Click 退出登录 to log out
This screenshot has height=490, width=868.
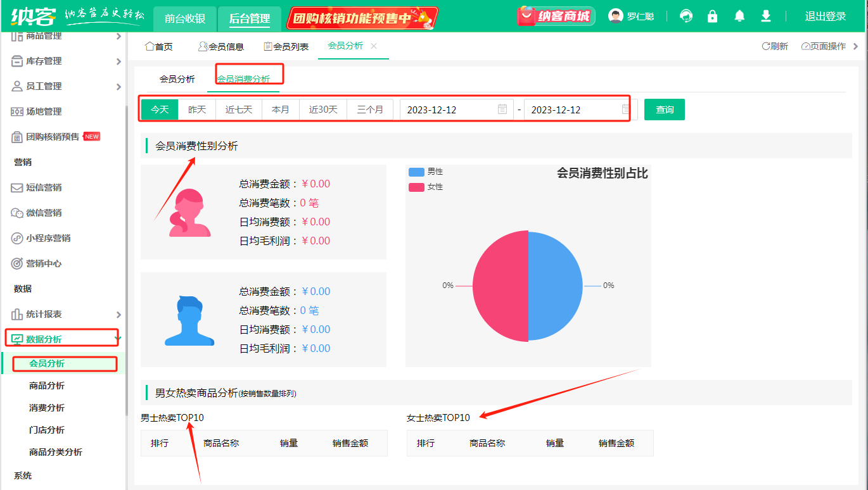[825, 16]
